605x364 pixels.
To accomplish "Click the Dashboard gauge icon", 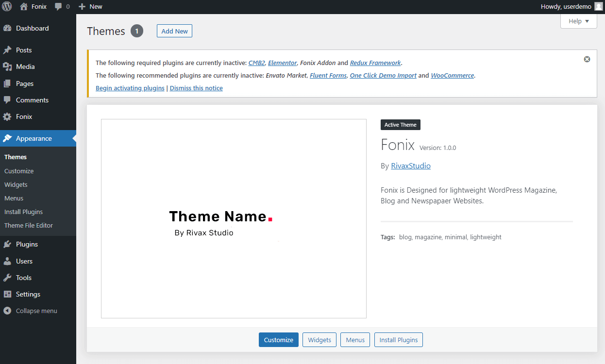I will pyautogui.click(x=7, y=28).
